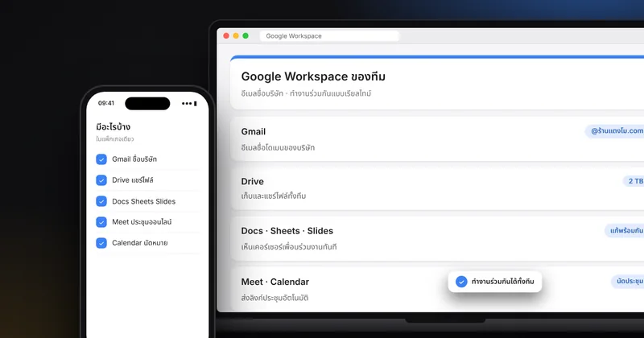Click the มีอะไรบ้าง heading on phone
This screenshot has height=338, width=644.
(113, 126)
